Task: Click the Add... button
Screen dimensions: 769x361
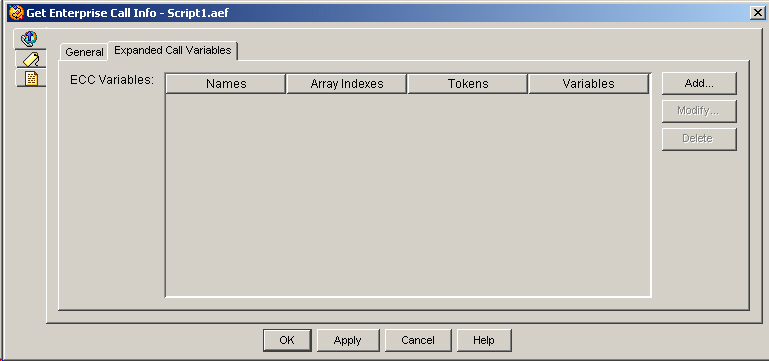Action: click(699, 83)
